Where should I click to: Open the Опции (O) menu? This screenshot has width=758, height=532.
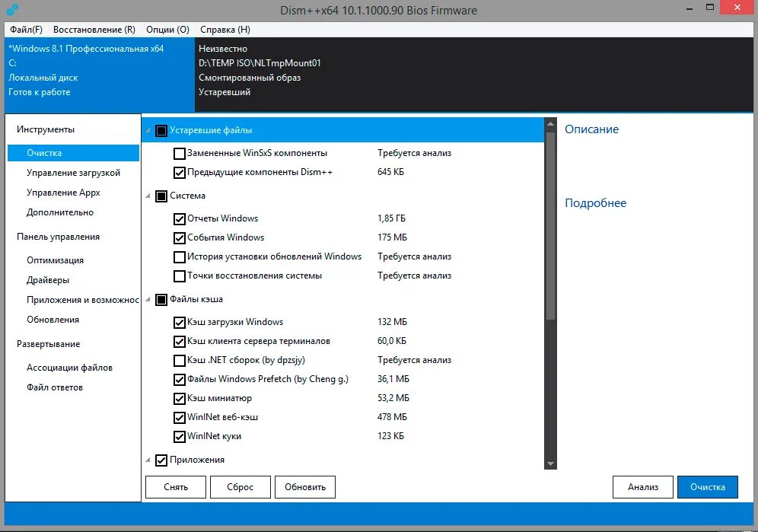[167, 30]
